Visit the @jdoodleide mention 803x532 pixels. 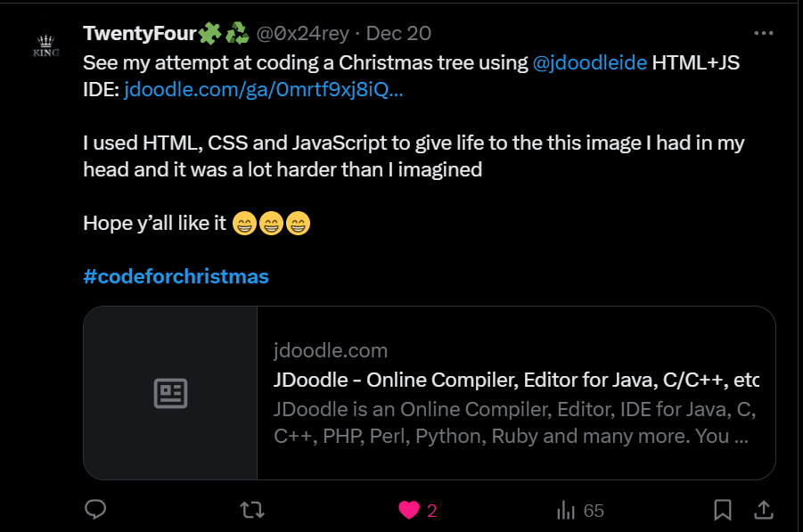point(589,64)
